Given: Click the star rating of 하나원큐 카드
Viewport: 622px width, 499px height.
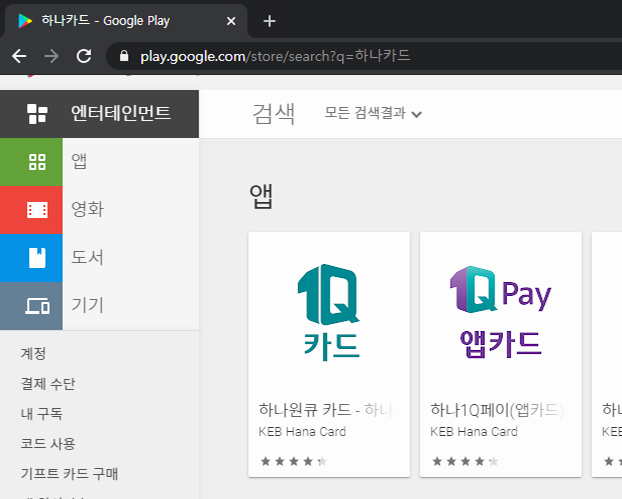Looking at the screenshot, I should pyautogui.click(x=294, y=461).
